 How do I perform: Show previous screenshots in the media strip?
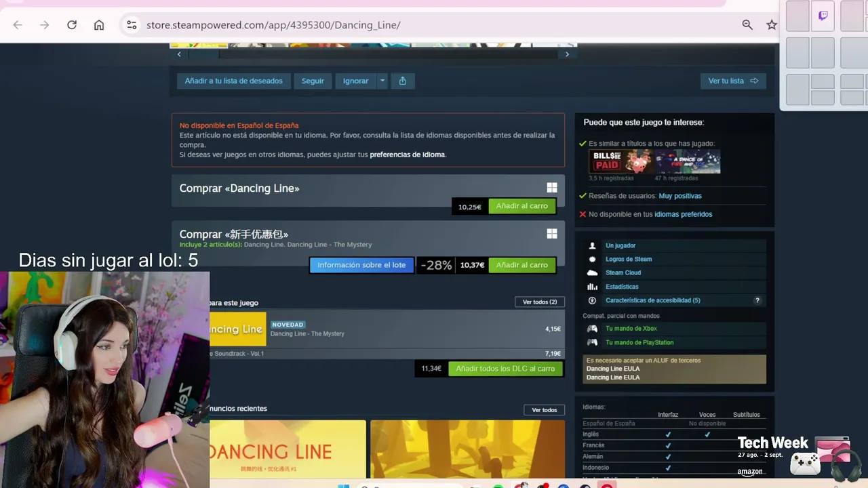click(x=179, y=54)
